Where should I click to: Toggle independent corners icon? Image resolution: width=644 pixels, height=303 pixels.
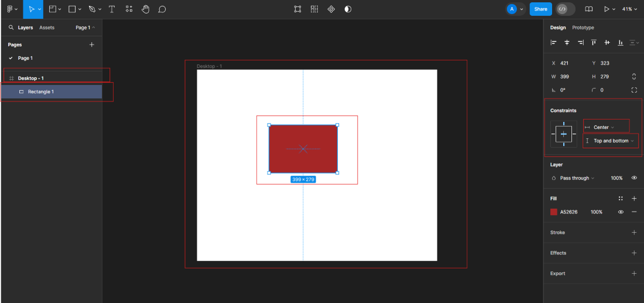tap(634, 90)
